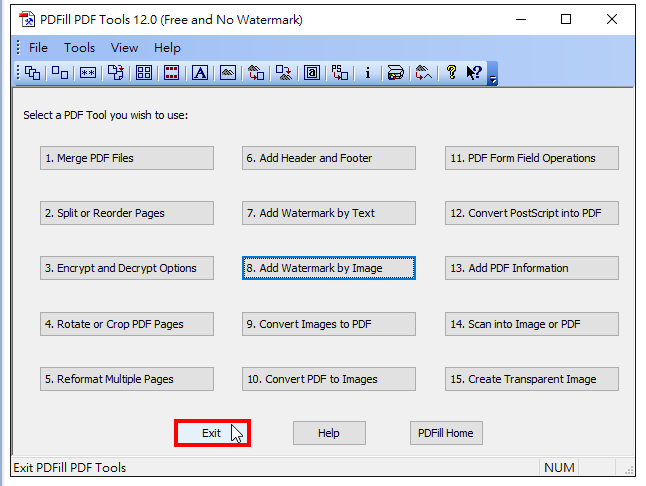Viewport: 646px width, 486px height.
Task: Click the Convert Images to PDF icon
Action: pyautogui.click(x=256, y=73)
